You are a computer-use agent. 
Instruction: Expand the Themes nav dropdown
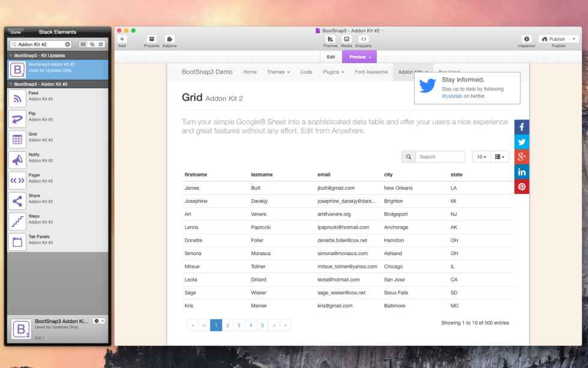click(278, 72)
